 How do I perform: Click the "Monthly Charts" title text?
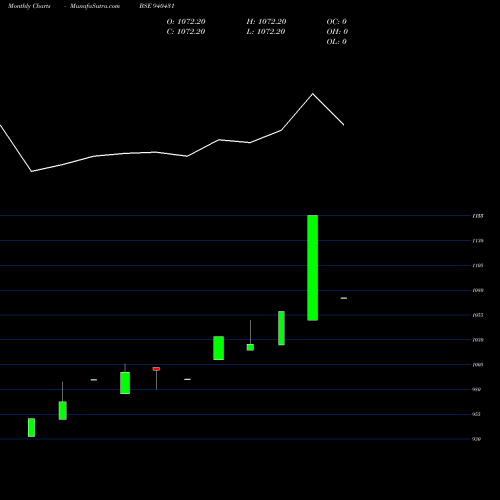(x=29, y=6)
